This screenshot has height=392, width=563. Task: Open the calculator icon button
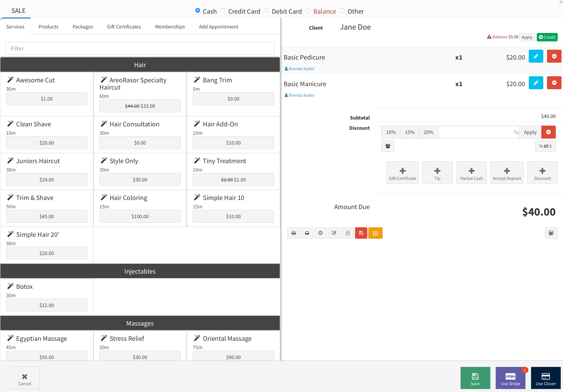click(x=551, y=233)
